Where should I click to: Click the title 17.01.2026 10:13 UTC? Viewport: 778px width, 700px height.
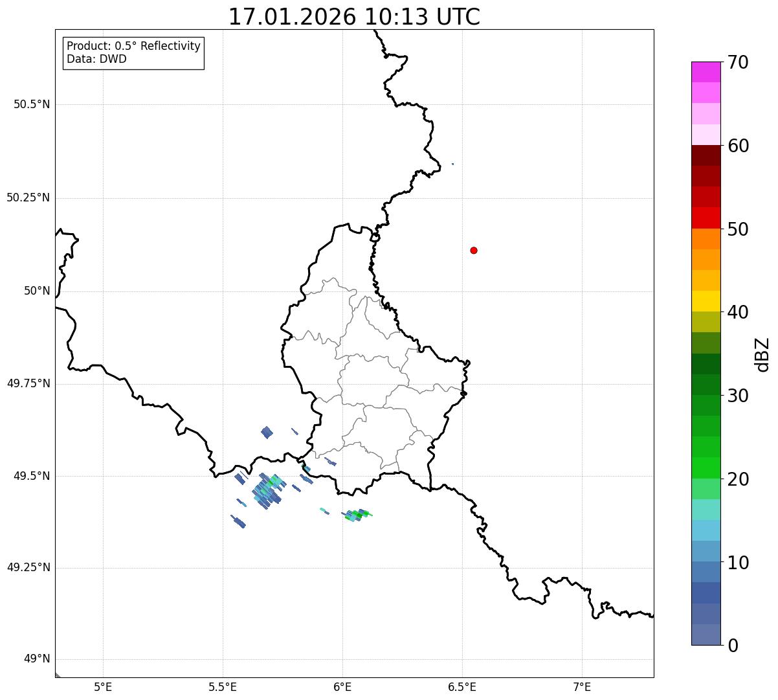pyautogui.click(x=354, y=17)
